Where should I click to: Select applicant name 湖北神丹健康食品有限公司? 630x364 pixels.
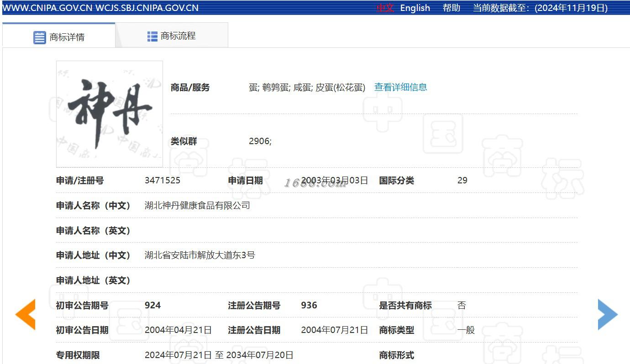point(197,205)
